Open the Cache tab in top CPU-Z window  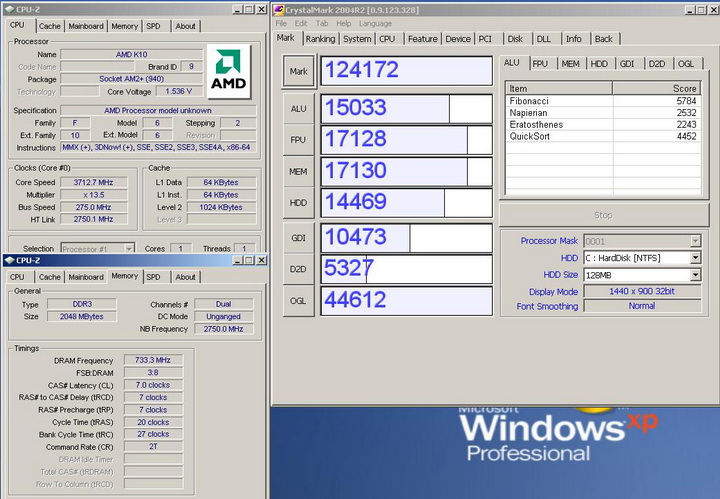tap(50, 26)
